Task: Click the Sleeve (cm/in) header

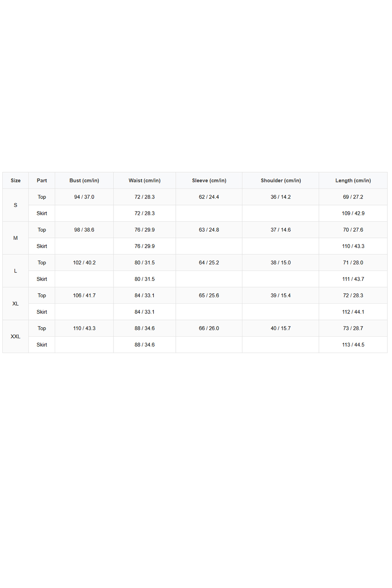Action: pos(209,181)
